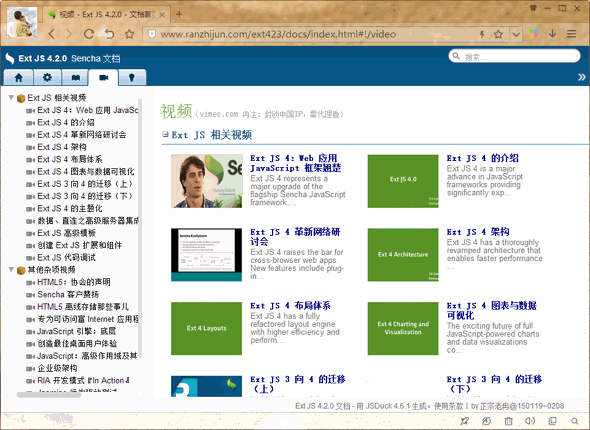
Task: Click the shirt skin icon in title bar
Action: point(533,8)
